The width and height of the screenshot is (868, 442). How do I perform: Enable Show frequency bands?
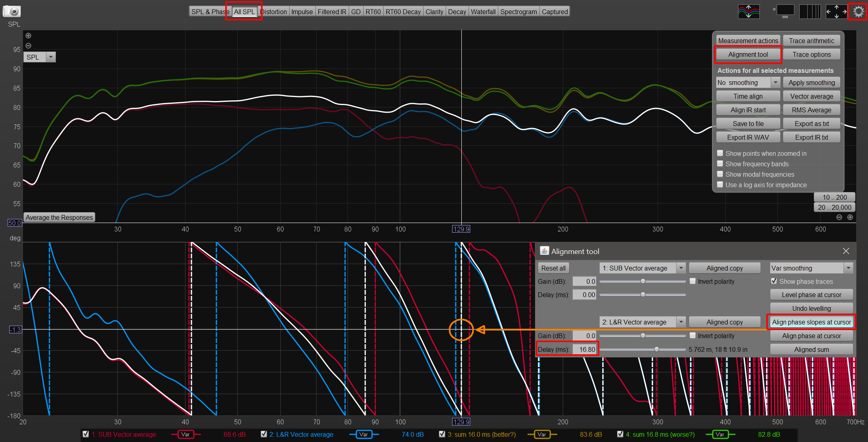[720, 163]
